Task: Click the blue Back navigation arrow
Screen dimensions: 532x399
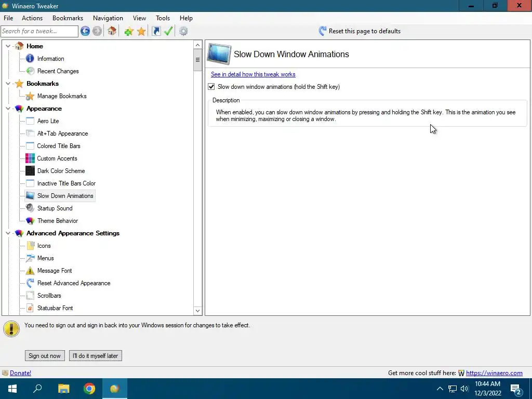Action: pos(85,31)
